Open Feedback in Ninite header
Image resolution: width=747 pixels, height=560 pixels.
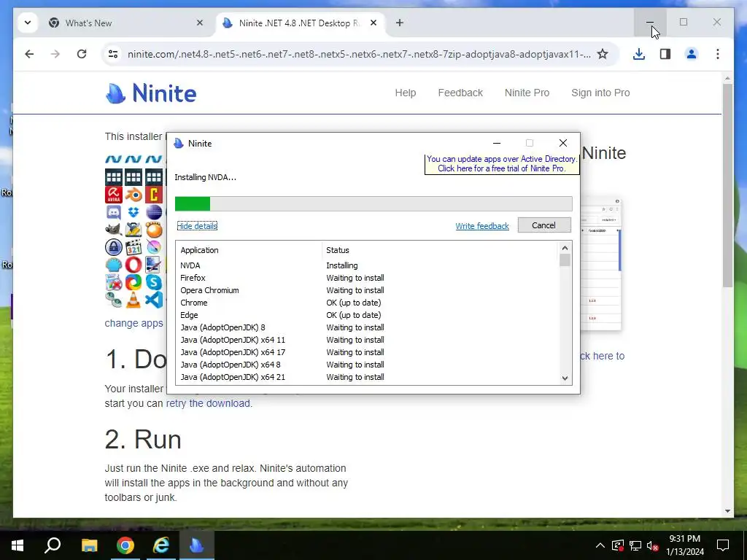460,93
